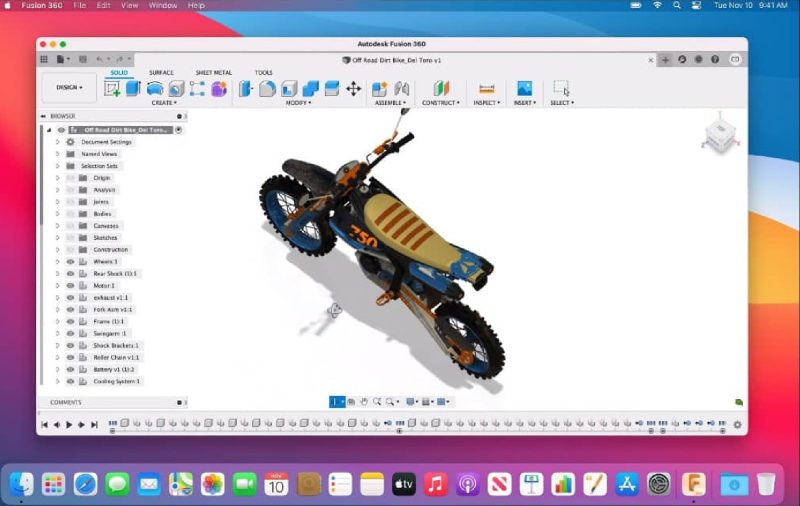Click the Help question mark icon

pos(715,60)
